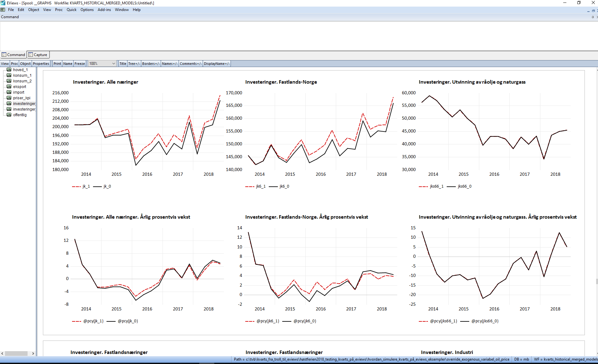This screenshot has height=364, width=598.
Task: Click the konsum_1 graph icon
Action: tap(9, 75)
